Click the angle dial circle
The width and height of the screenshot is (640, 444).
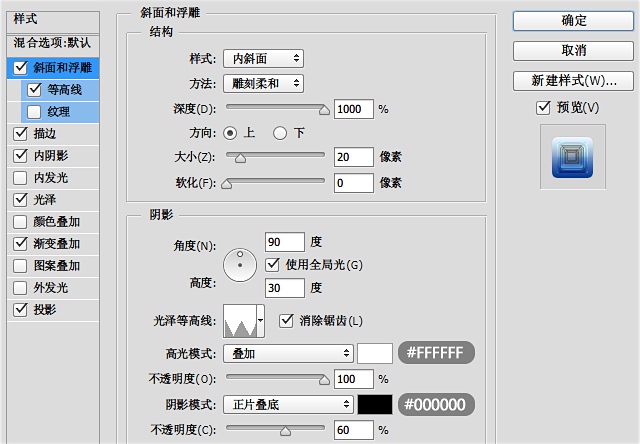pos(240,264)
